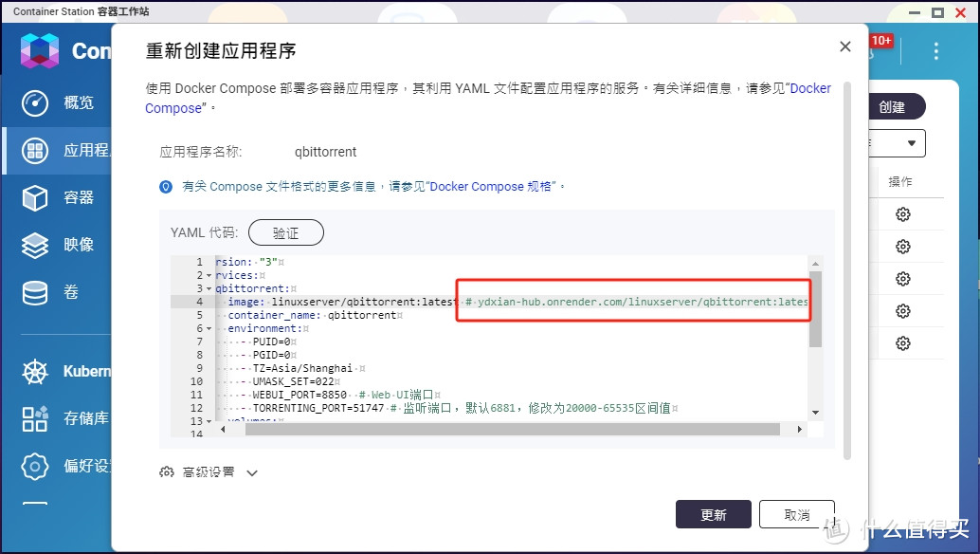Click the 验证 validate button

pos(286,232)
